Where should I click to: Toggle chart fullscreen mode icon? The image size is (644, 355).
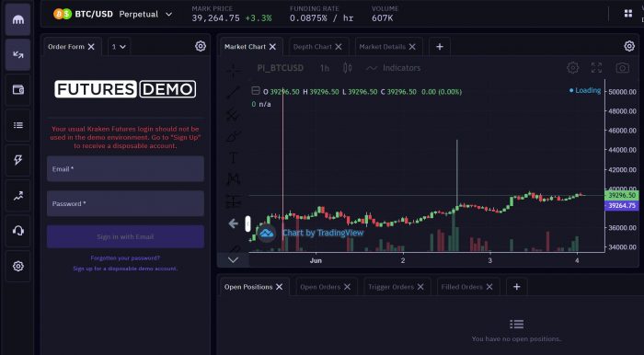pyautogui.click(x=596, y=68)
